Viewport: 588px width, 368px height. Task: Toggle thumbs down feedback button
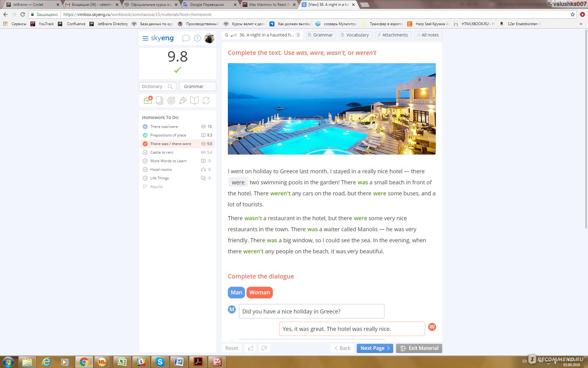point(263,348)
